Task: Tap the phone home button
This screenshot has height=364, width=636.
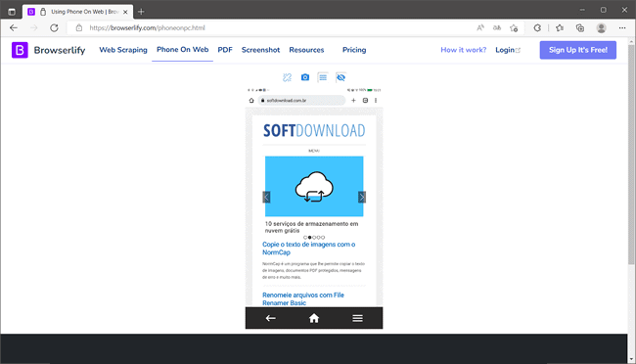Action: pos(314,318)
